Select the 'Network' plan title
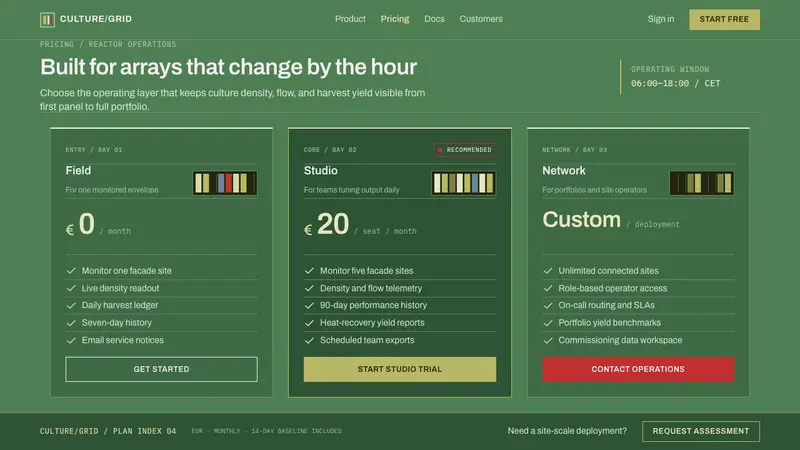Image resolution: width=800 pixels, height=450 pixels. coord(564,170)
